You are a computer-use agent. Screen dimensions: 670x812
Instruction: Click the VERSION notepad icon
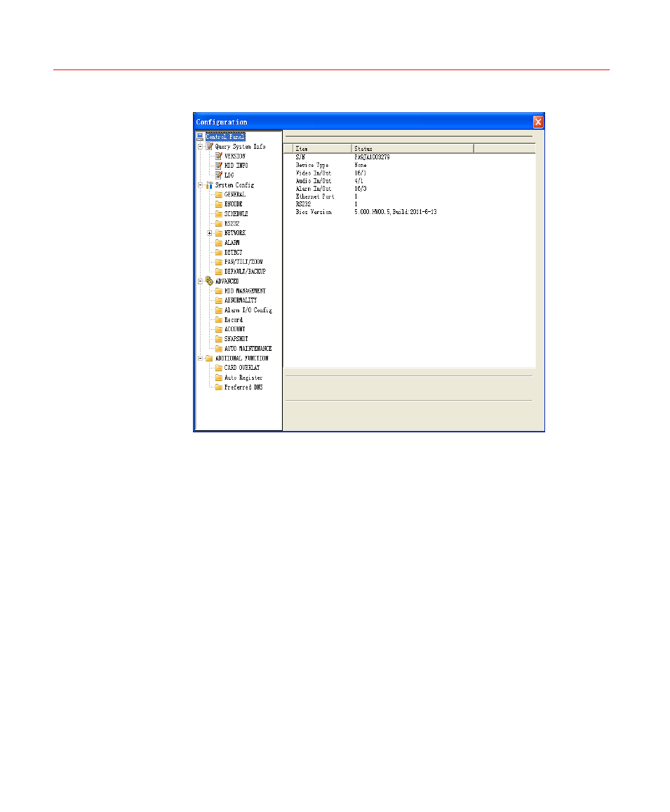tap(218, 156)
